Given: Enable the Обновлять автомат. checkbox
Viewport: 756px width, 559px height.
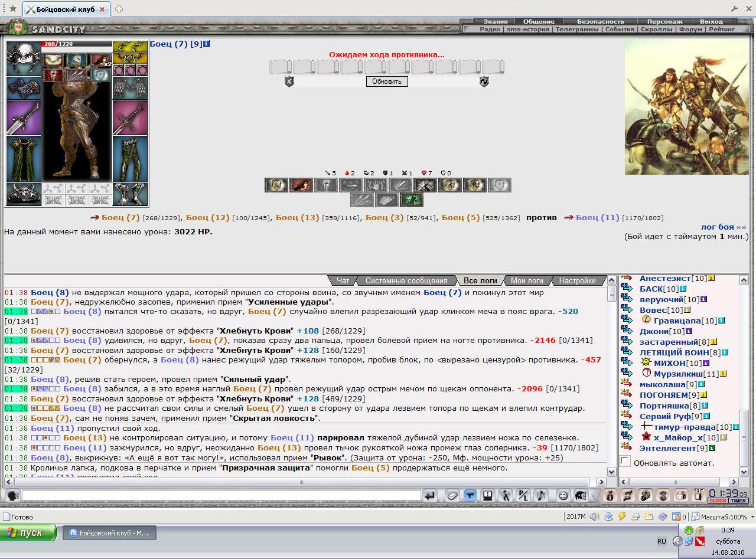Looking at the screenshot, I should tap(625, 462).
